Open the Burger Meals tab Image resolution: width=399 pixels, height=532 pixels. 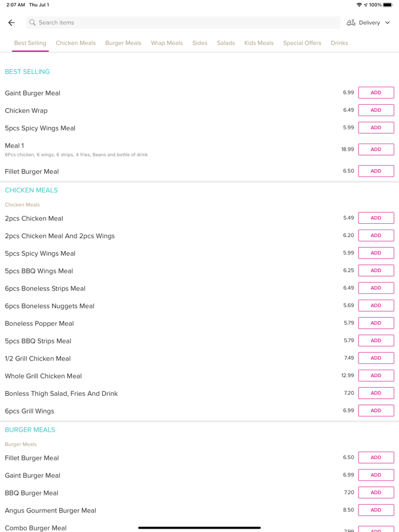123,43
